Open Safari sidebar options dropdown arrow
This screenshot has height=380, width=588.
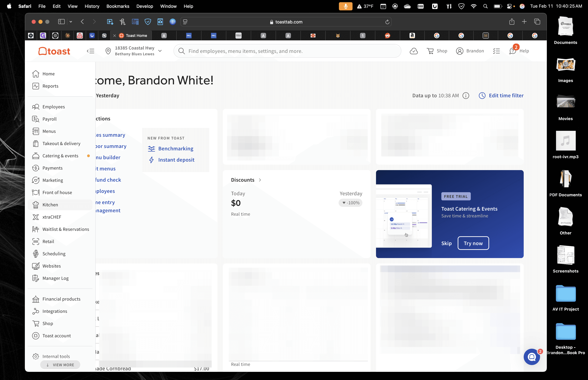[x=71, y=22]
